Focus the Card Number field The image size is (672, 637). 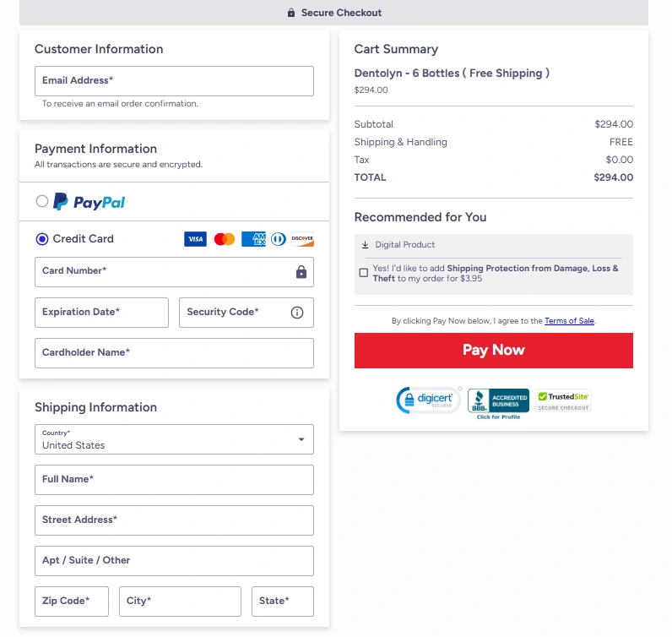(165, 272)
